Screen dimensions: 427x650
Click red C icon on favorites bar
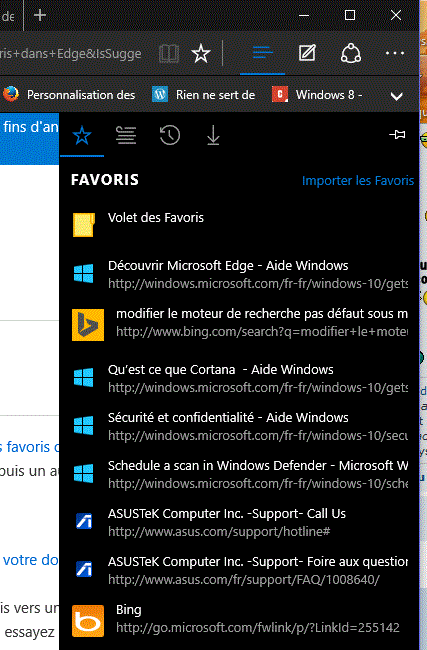click(x=280, y=94)
